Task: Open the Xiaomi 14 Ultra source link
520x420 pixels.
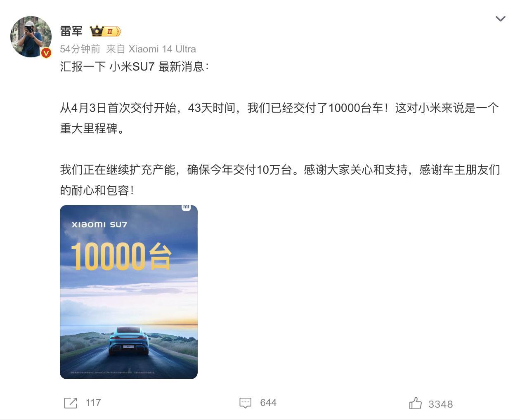Action: tap(162, 49)
